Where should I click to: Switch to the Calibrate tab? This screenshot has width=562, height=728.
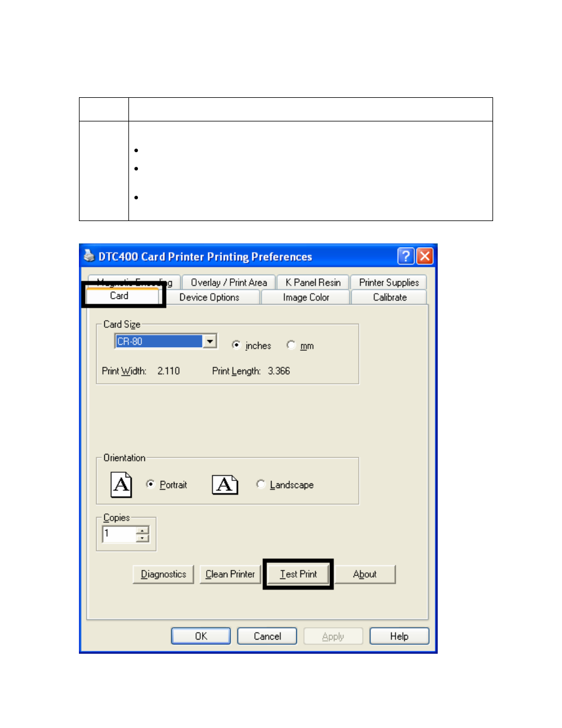(389, 297)
